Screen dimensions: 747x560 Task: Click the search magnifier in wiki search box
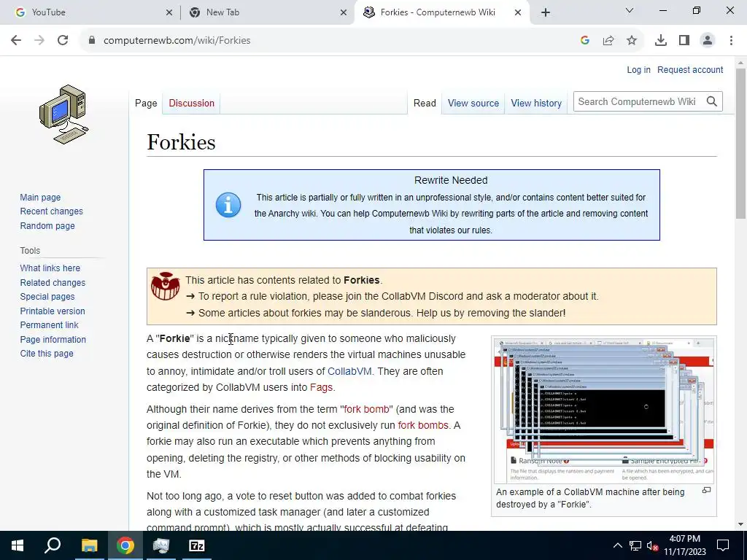click(712, 101)
